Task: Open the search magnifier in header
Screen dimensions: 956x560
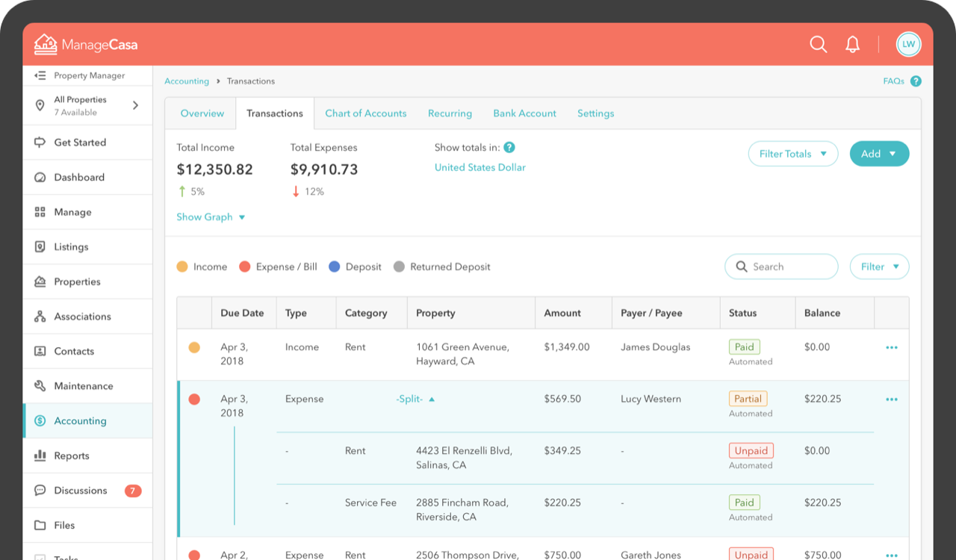Action: click(819, 44)
